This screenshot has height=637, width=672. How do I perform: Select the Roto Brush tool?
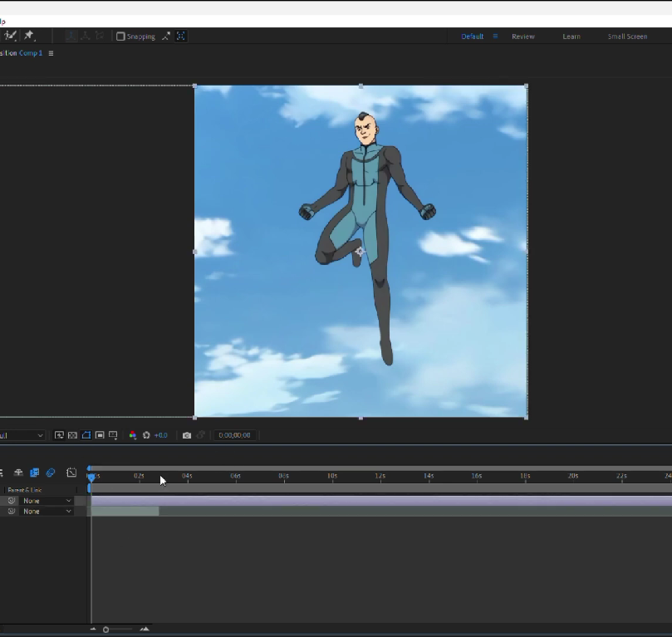click(x=10, y=36)
